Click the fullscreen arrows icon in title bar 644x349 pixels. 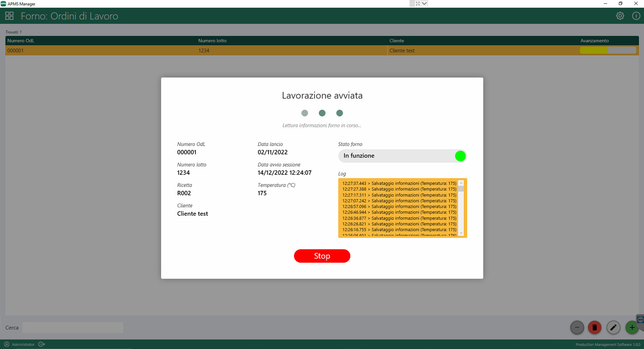[x=418, y=4]
